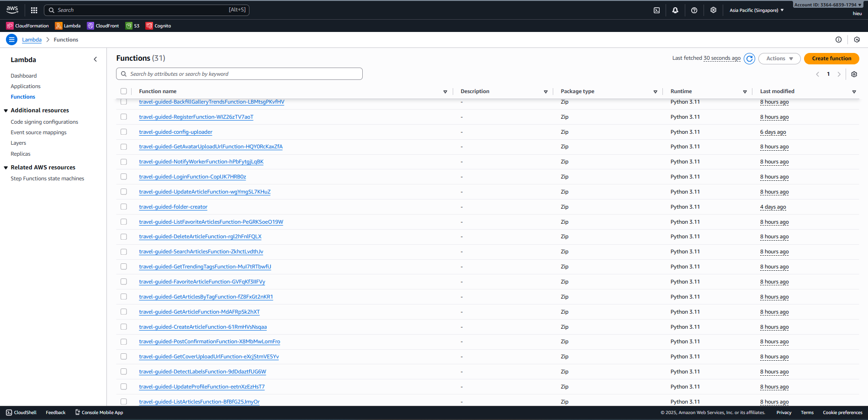Open the AWS services grid menu
The width and height of the screenshot is (868, 420).
[34, 10]
